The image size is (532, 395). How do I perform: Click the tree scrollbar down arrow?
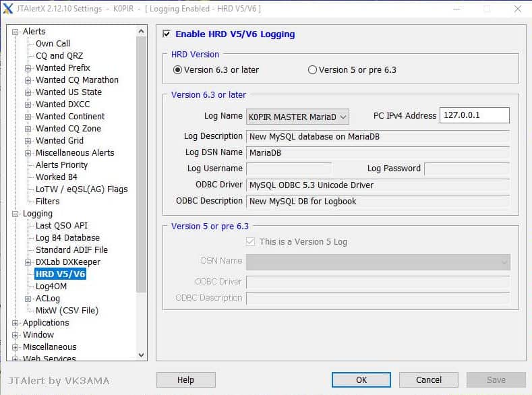click(x=141, y=355)
